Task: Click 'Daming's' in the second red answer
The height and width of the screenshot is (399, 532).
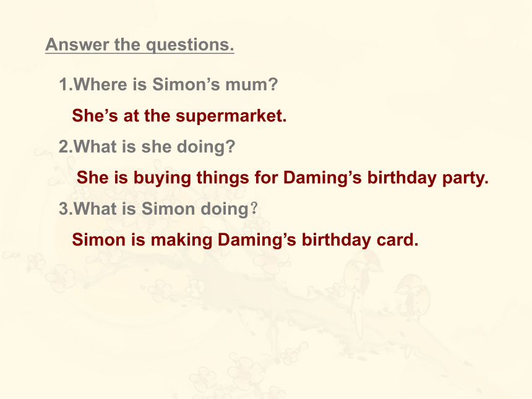Action: pos(322,178)
